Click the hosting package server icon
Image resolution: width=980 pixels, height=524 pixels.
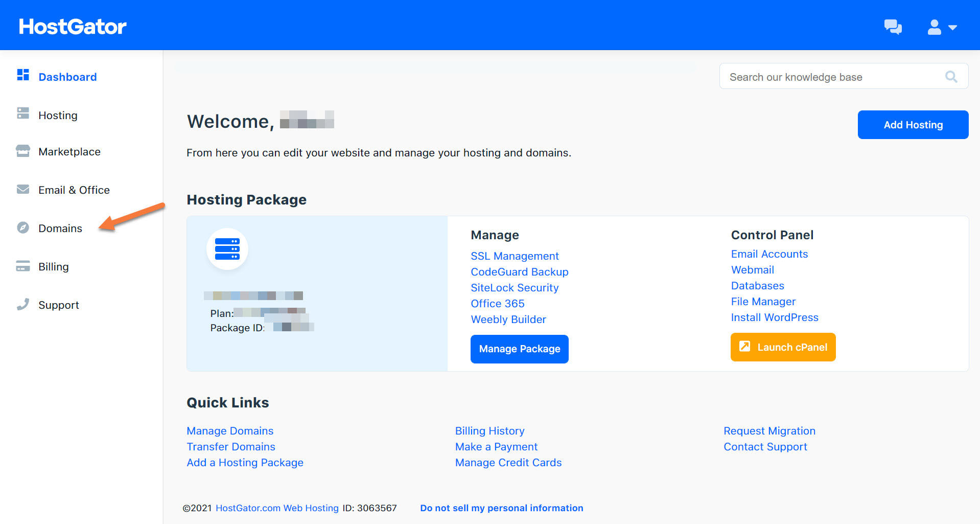coord(227,249)
